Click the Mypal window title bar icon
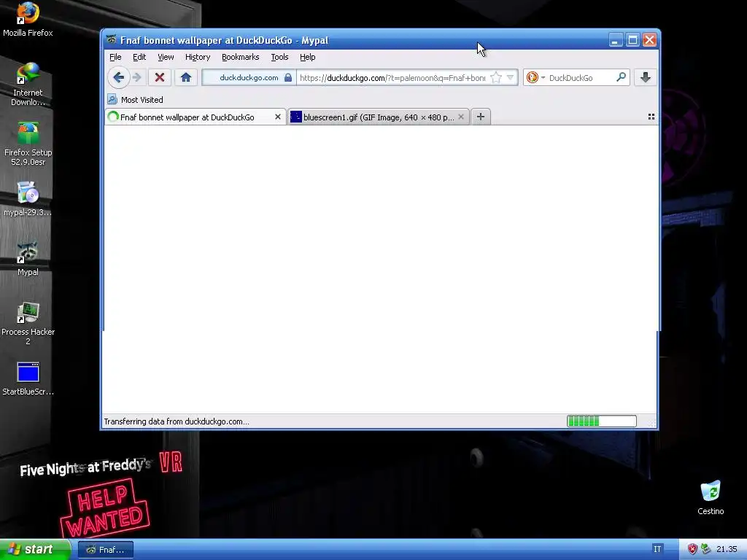Image resolution: width=747 pixels, height=560 pixels. pyautogui.click(x=112, y=39)
